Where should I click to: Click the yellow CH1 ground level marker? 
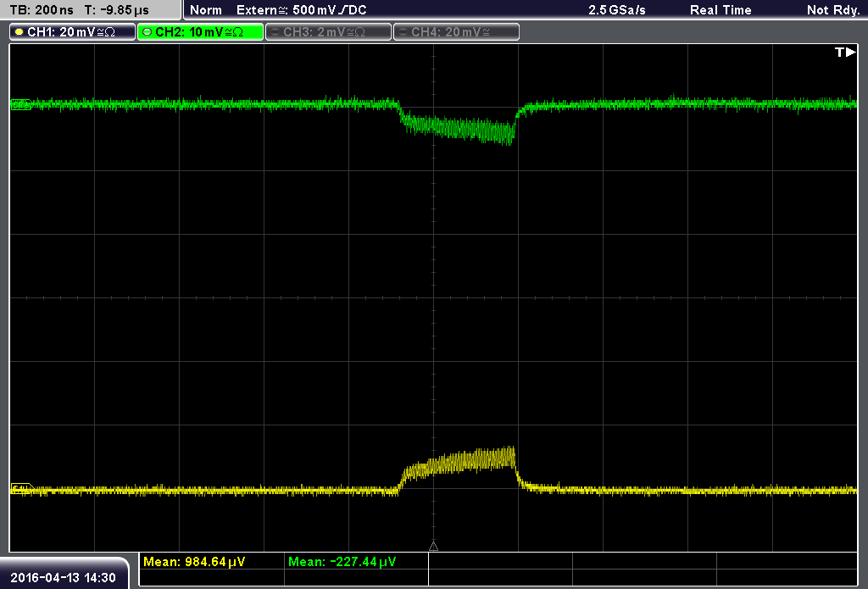(22, 489)
